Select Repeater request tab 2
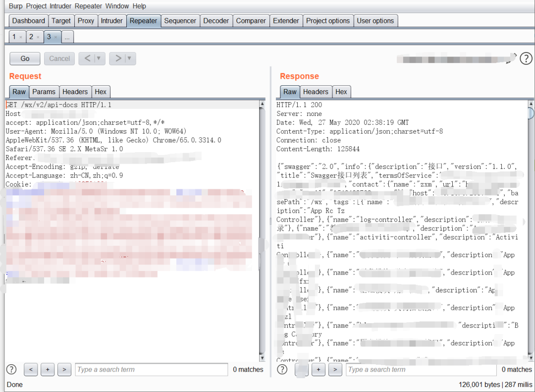Viewport: 535px width, 392px height. (31, 37)
